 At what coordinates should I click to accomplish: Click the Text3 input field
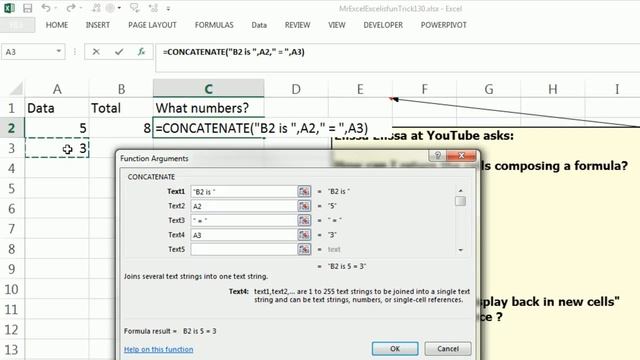pos(244,220)
